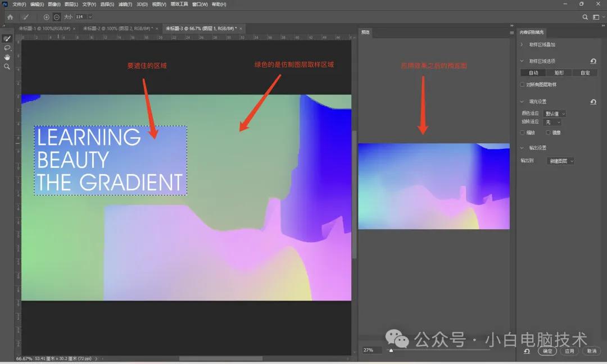Switch brush to add mode (plus icon)
Image resolution: width=607 pixels, height=364 pixels.
click(x=47, y=17)
